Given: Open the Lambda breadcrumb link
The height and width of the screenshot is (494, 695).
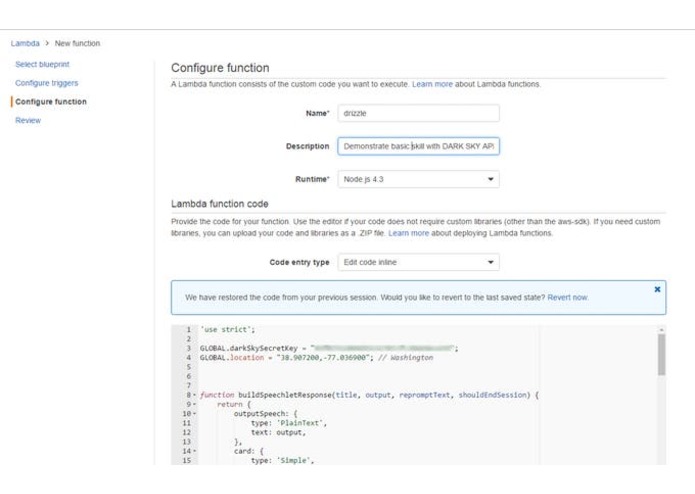Looking at the screenshot, I should (x=25, y=43).
